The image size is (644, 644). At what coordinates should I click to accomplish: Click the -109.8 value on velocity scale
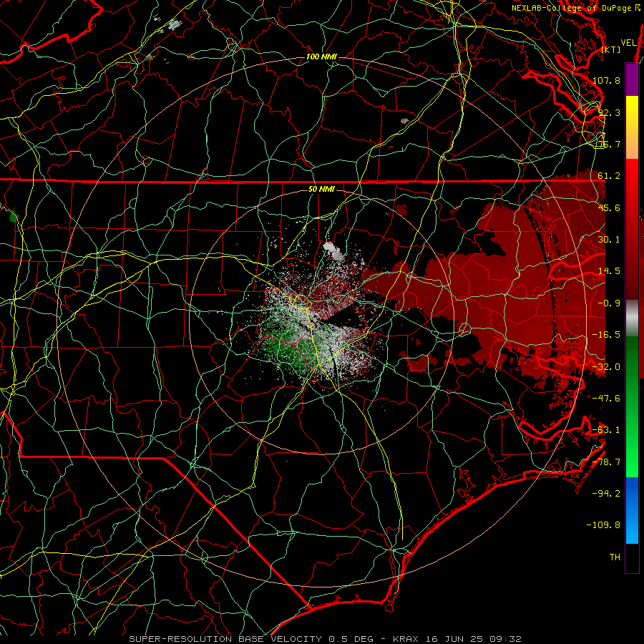(x=604, y=525)
